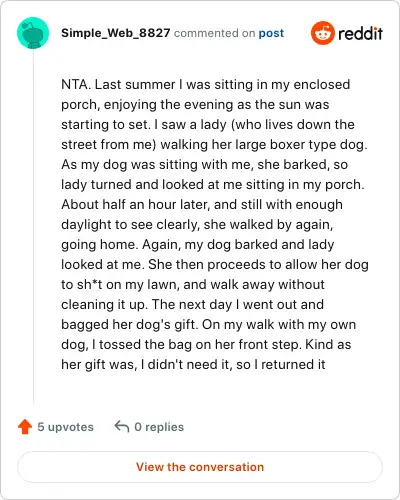The height and width of the screenshot is (500, 400).
Task: Click the "NTA." word starting the comment
Action: coord(76,84)
